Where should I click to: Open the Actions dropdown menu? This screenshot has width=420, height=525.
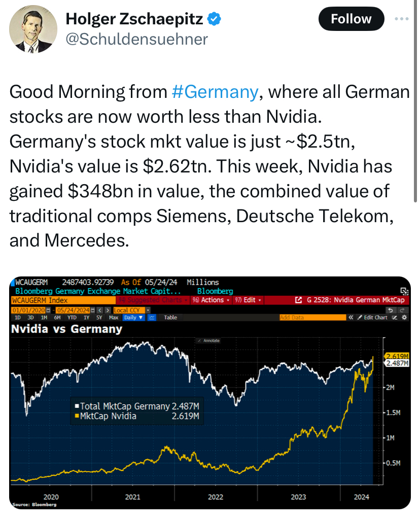tap(213, 300)
